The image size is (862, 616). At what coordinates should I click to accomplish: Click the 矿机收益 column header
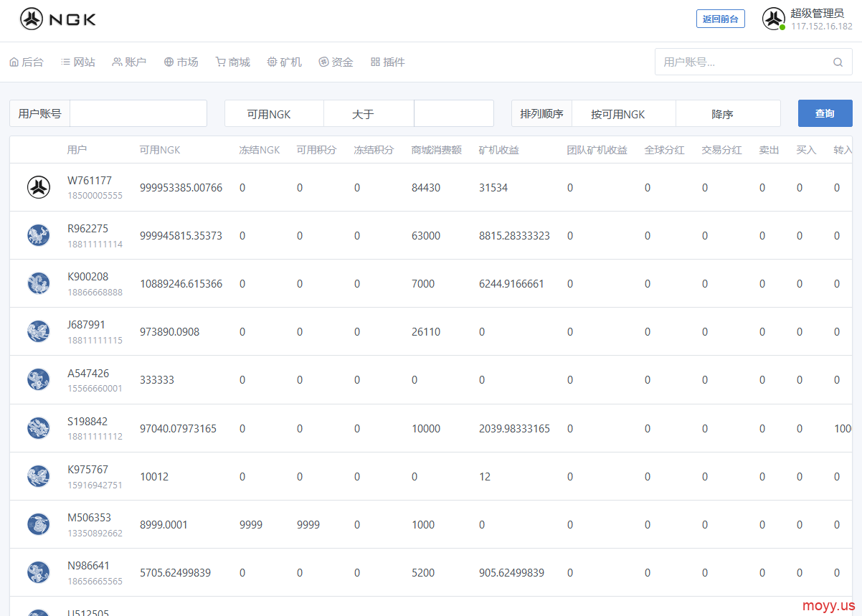point(499,150)
